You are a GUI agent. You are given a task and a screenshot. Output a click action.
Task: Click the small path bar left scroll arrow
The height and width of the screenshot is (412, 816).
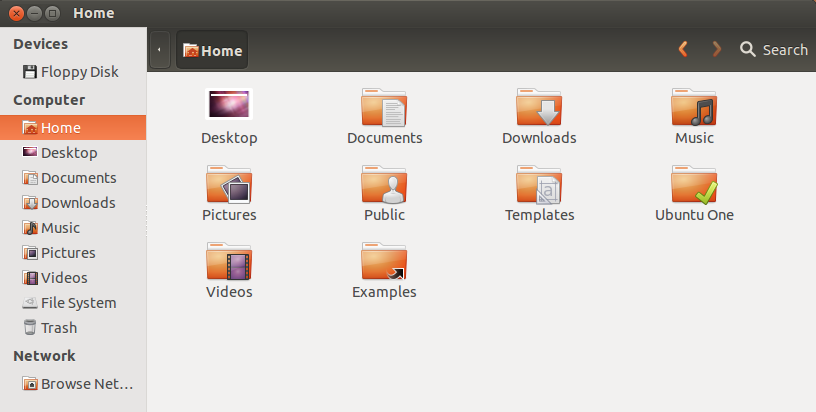pyautogui.click(x=159, y=50)
